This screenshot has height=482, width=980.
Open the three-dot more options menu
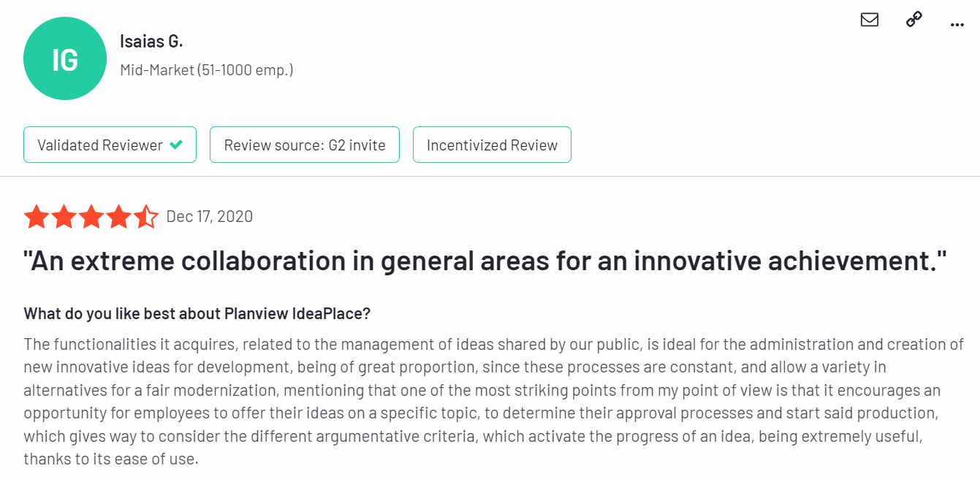(x=957, y=24)
